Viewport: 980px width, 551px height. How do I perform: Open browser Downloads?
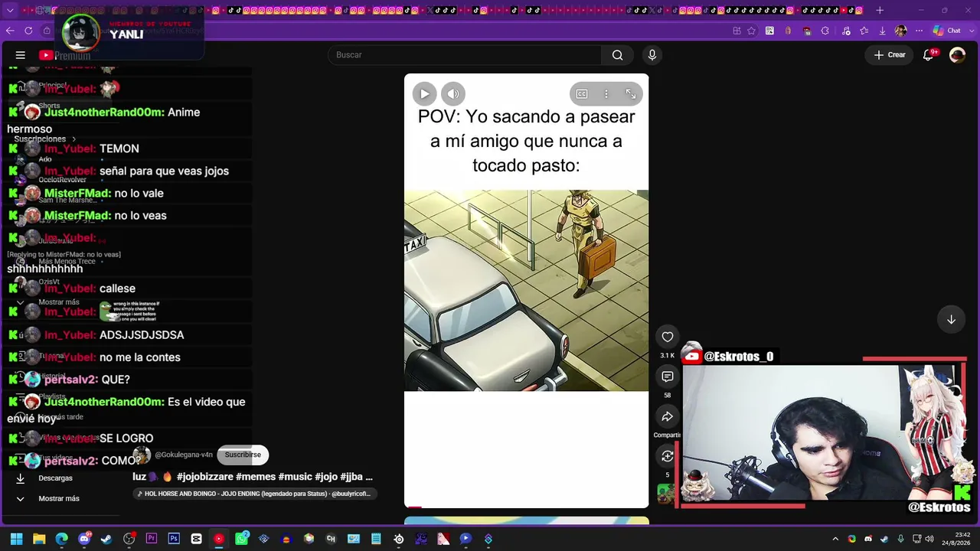click(x=882, y=31)
